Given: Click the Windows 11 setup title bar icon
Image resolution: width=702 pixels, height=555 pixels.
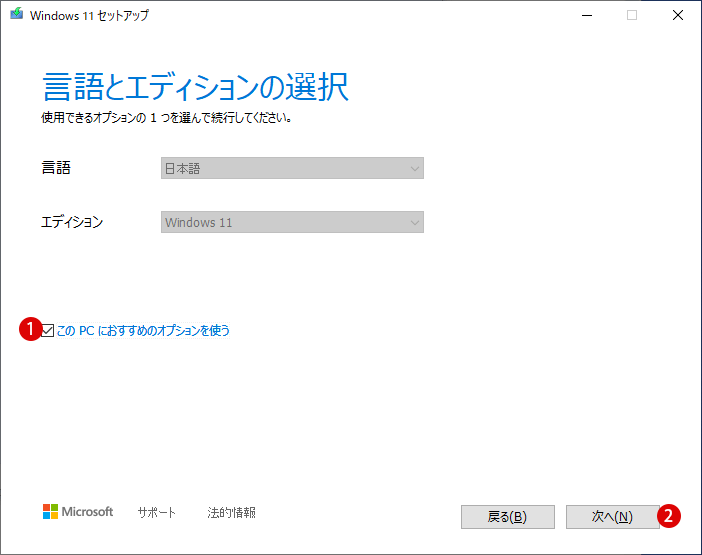Looking at the screenshot, I should [17, 14].
